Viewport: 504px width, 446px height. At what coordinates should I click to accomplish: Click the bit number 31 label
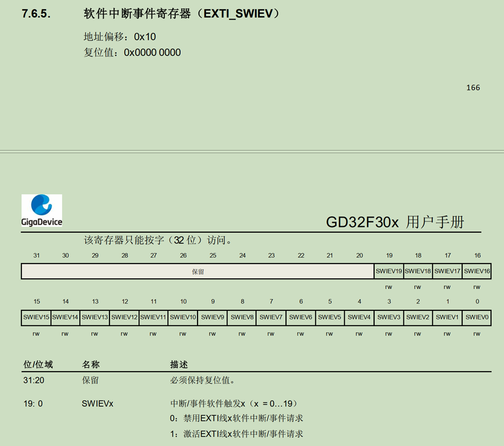pyautogui.click(x=36, y=255)
